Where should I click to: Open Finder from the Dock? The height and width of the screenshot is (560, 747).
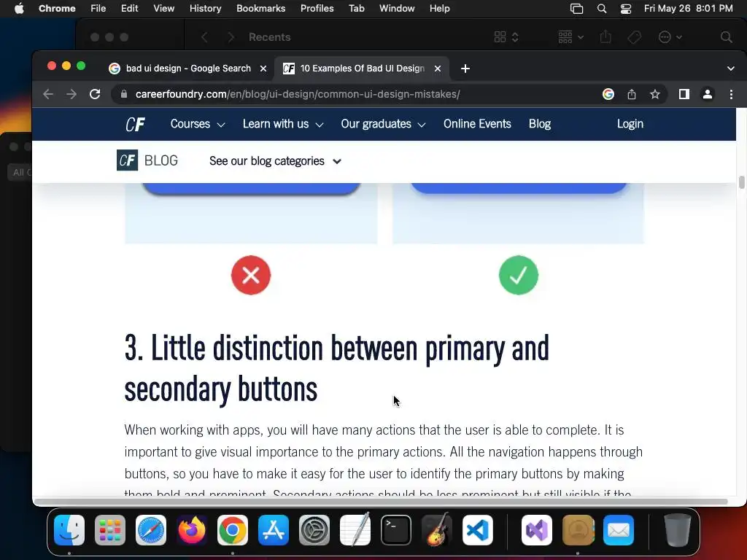pos(69,529)
